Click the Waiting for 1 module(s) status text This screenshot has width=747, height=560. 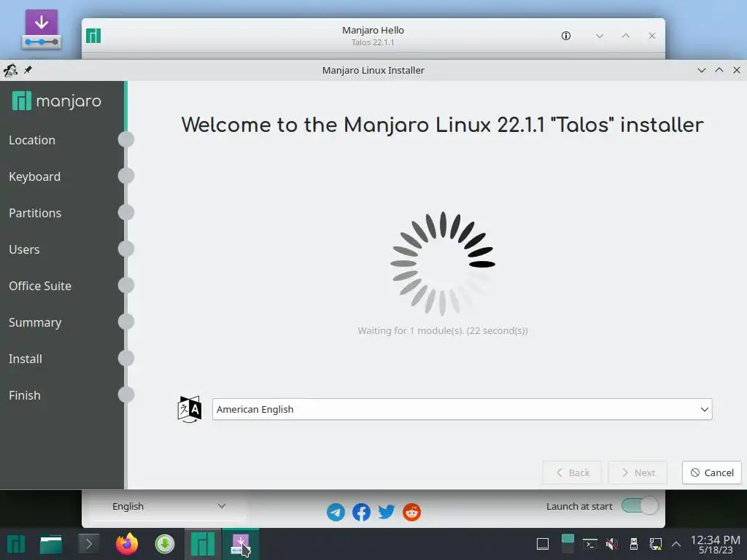coord(443,330)
